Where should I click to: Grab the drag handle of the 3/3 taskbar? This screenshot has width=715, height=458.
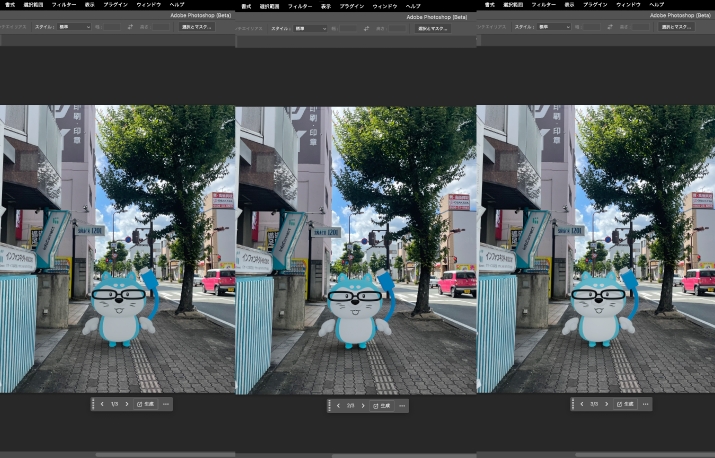(573, 404)
